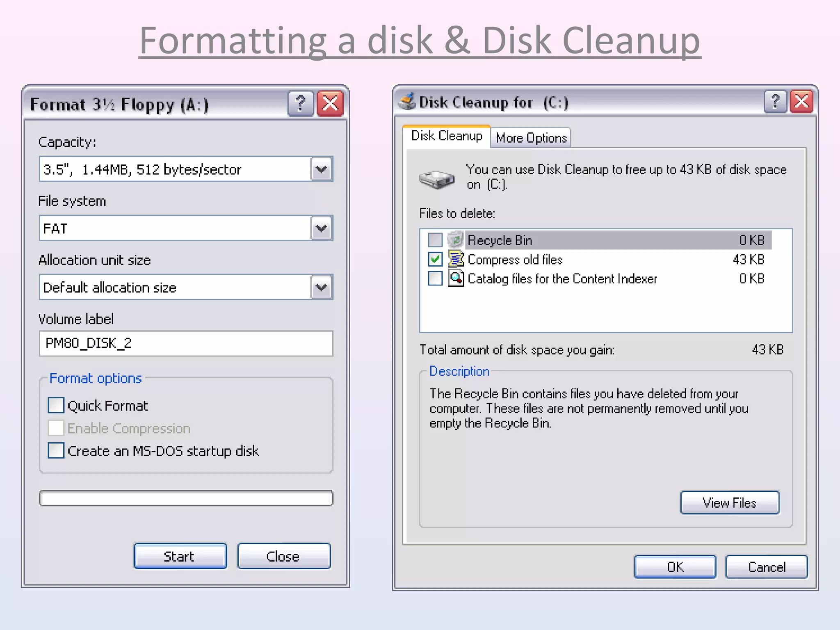Close the Format 3½ Floppy dialog
Screen dimensions: 840x630
pyautogui.click(x=330, y=103)
